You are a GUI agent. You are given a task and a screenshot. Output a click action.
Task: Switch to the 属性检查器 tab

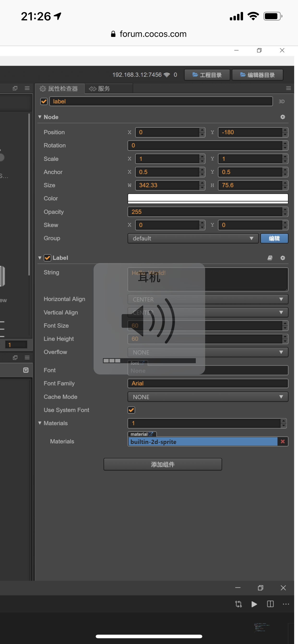click(x=60, y=88)
